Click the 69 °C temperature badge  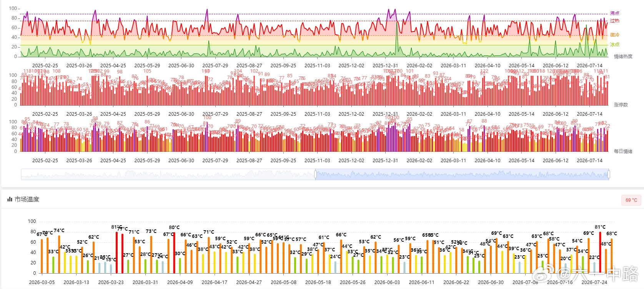(631, 200)
